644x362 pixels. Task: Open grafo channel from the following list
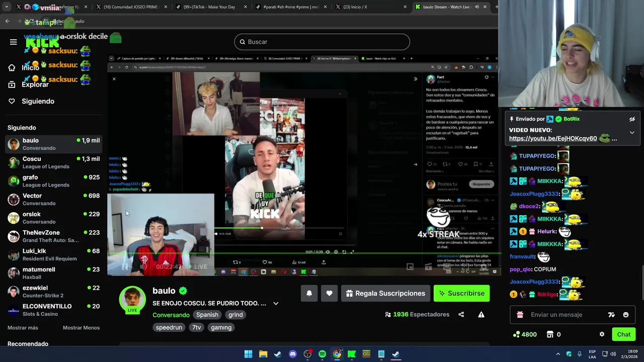pos(54,181)
